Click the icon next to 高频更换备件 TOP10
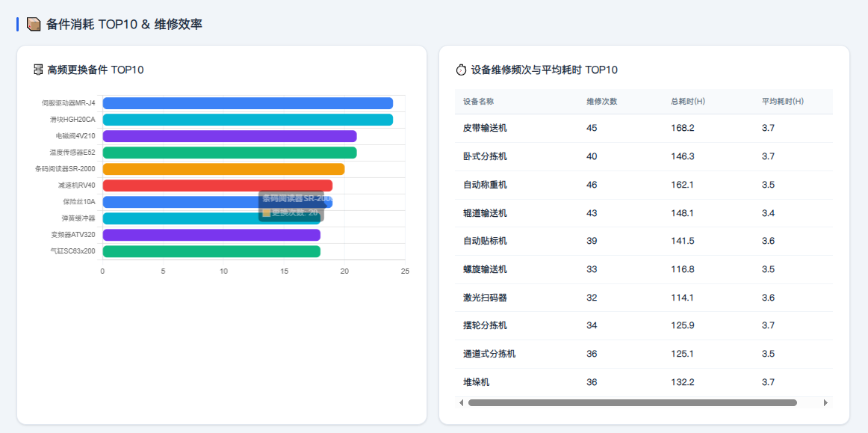The image size is (868, 433). click(x=38, y=70)
